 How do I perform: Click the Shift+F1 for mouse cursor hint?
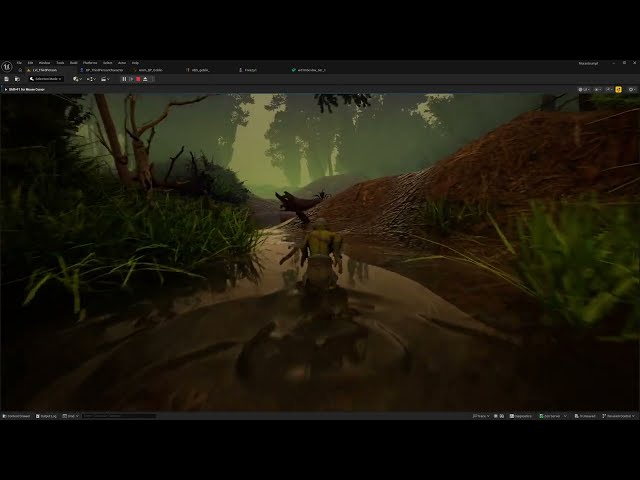point(27,89)
